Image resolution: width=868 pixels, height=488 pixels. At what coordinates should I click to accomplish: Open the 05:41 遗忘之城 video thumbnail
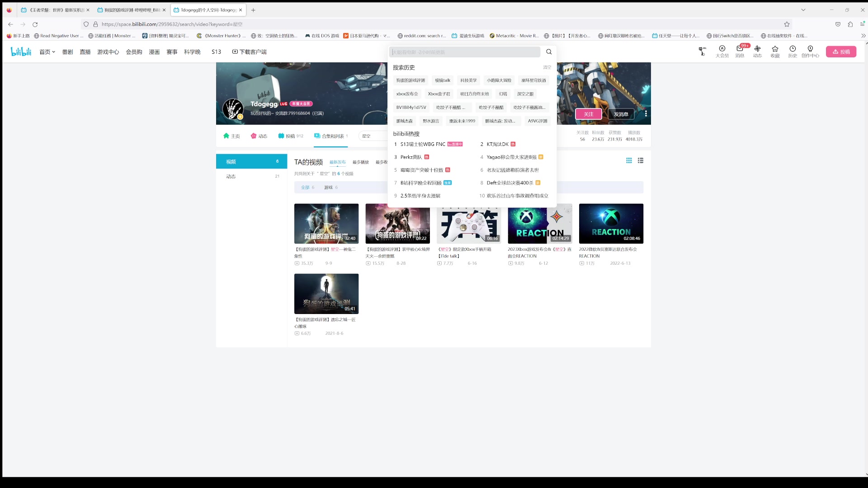(x=326, y=294)
